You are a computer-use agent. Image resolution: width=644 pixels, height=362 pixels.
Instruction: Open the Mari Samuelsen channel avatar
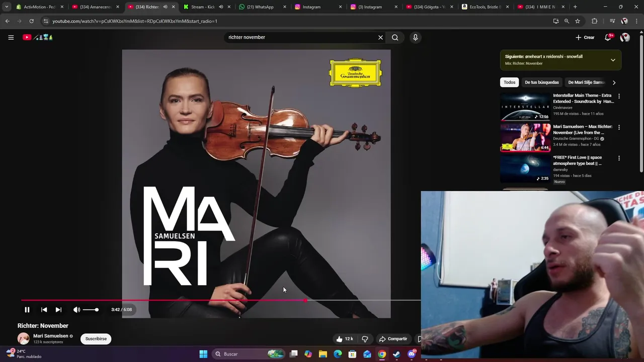point(24,339)
